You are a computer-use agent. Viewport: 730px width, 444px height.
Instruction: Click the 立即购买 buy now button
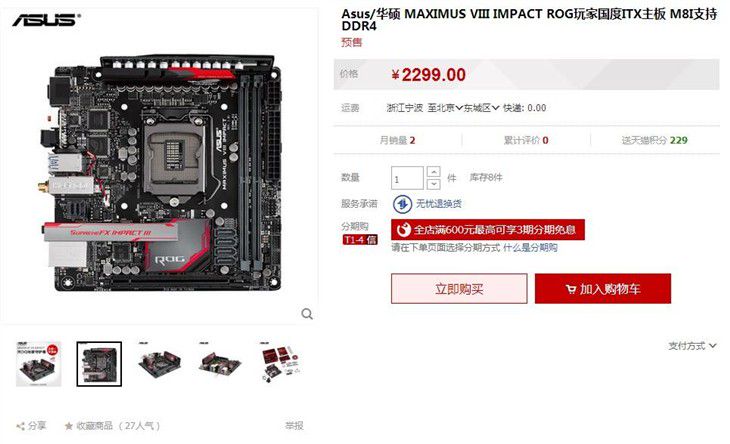coord(459,289)
